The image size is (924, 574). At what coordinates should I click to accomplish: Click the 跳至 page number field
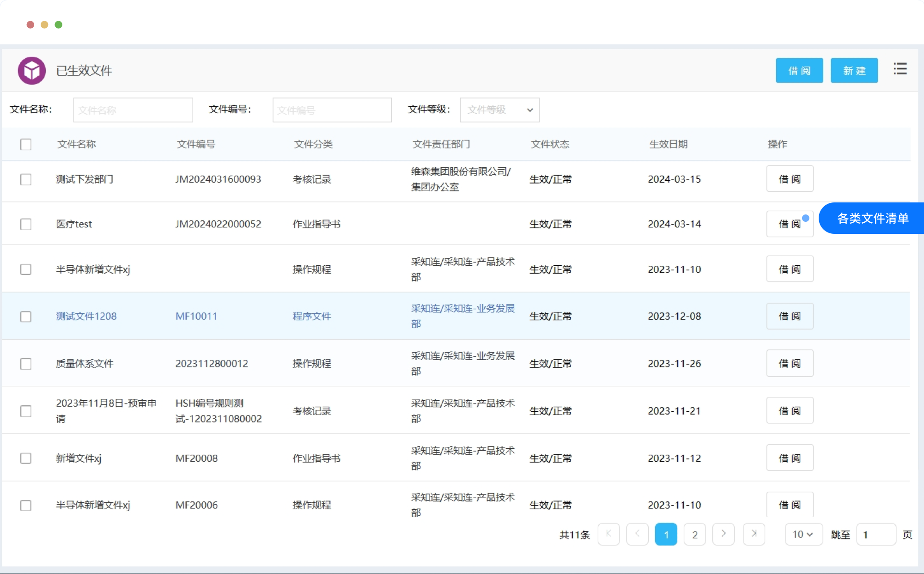click(875, 534)
